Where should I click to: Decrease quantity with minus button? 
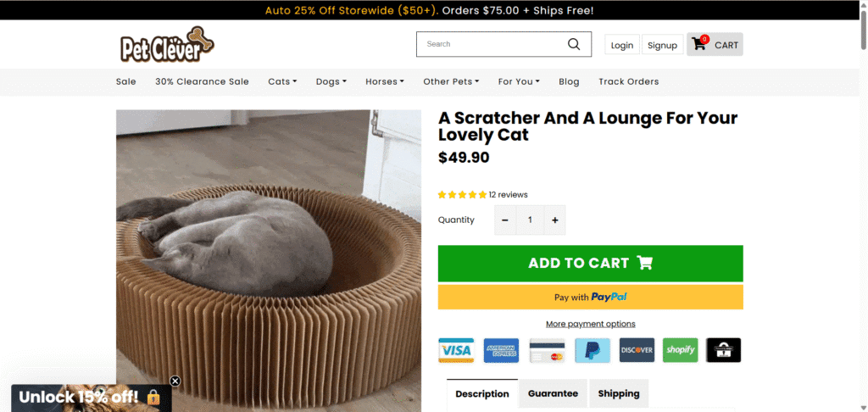click(x=504, y=220)
